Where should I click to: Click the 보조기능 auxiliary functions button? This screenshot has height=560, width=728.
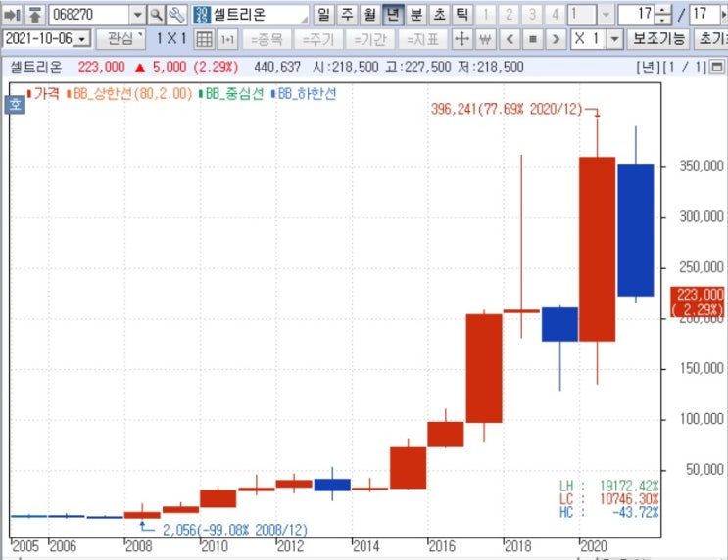point(658,39)
